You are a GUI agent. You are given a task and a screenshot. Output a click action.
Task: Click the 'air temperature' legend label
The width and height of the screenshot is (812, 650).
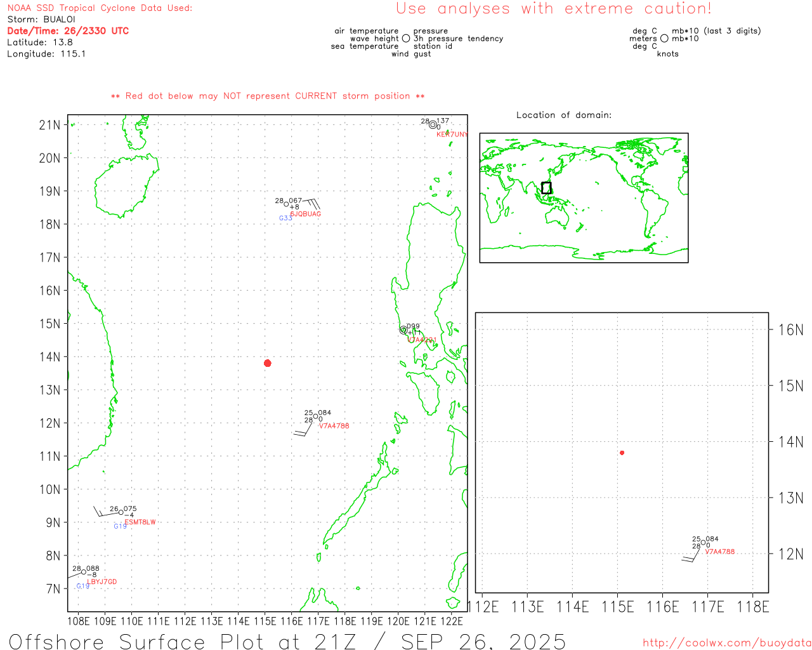coord(367,31)
